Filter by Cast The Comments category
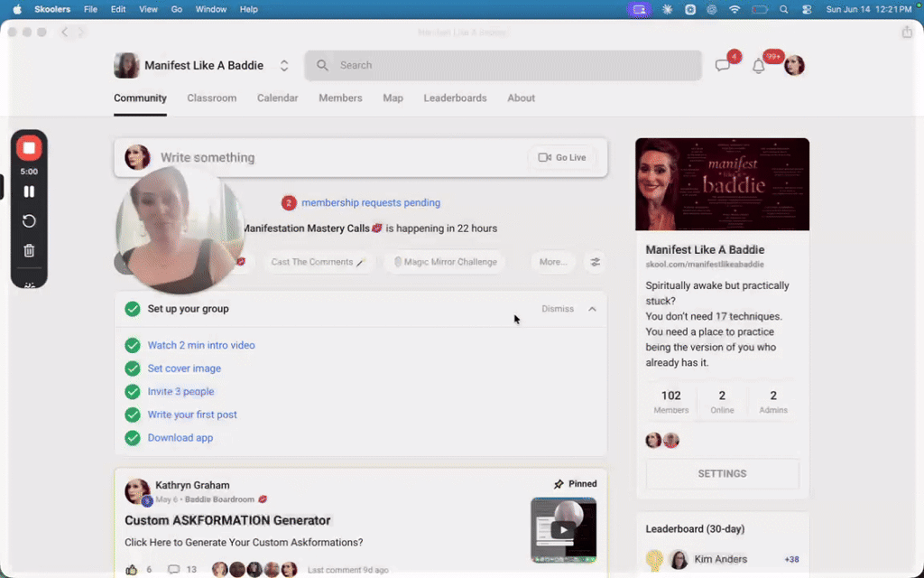 (x=319, y=262)
